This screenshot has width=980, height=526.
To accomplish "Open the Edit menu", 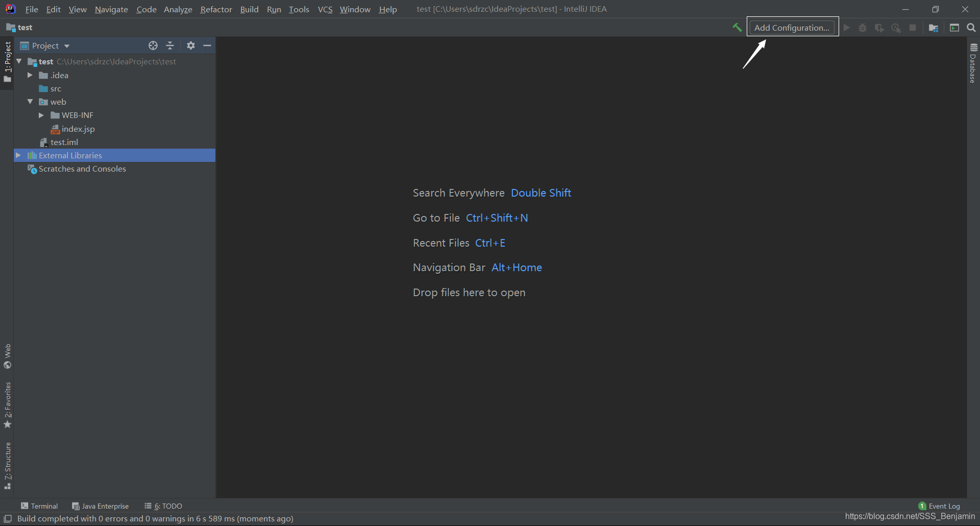I will (53, 9).
